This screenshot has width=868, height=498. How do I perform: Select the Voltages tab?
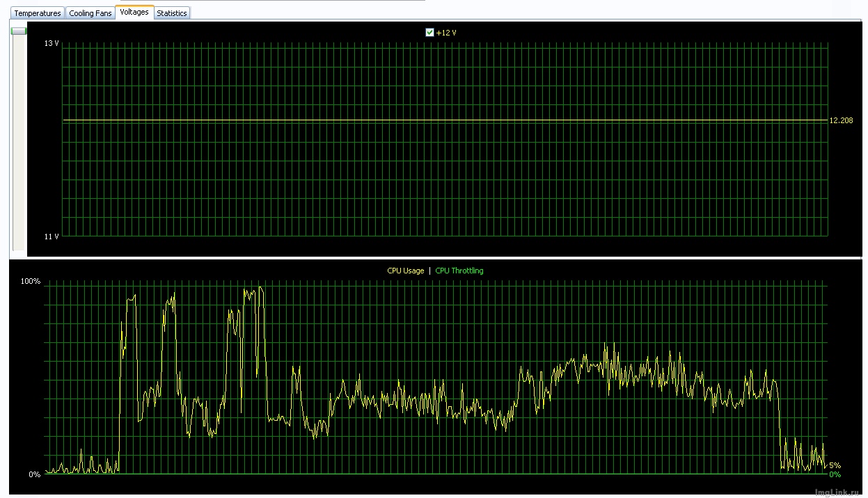click(134, 12)
